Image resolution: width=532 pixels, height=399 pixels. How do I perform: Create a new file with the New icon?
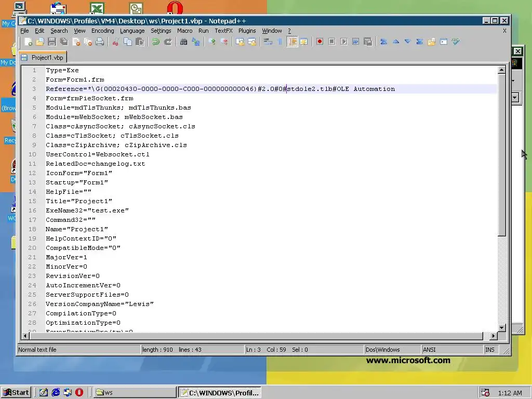28,42
